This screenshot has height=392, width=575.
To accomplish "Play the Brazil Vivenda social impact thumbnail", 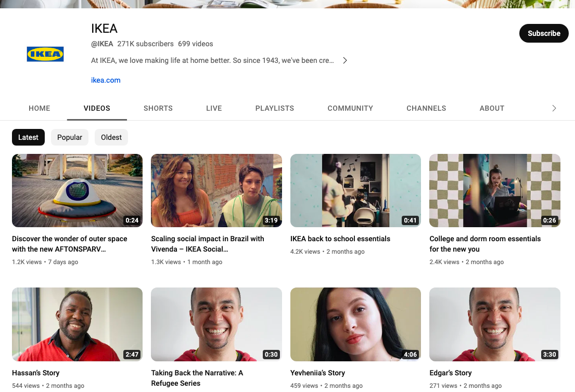I will coord(216,190).
